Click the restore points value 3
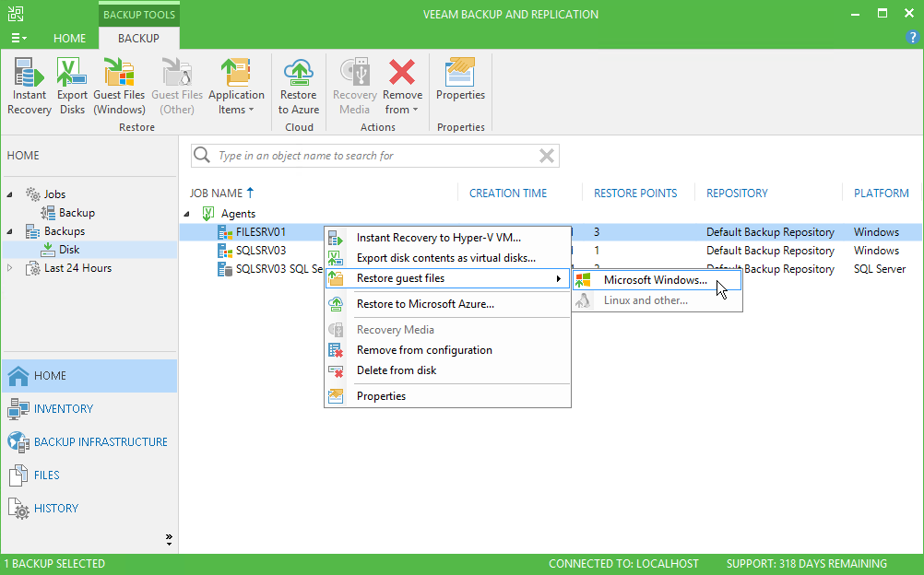Viewport: 924px width, 575px height. (x=597, y=232)
